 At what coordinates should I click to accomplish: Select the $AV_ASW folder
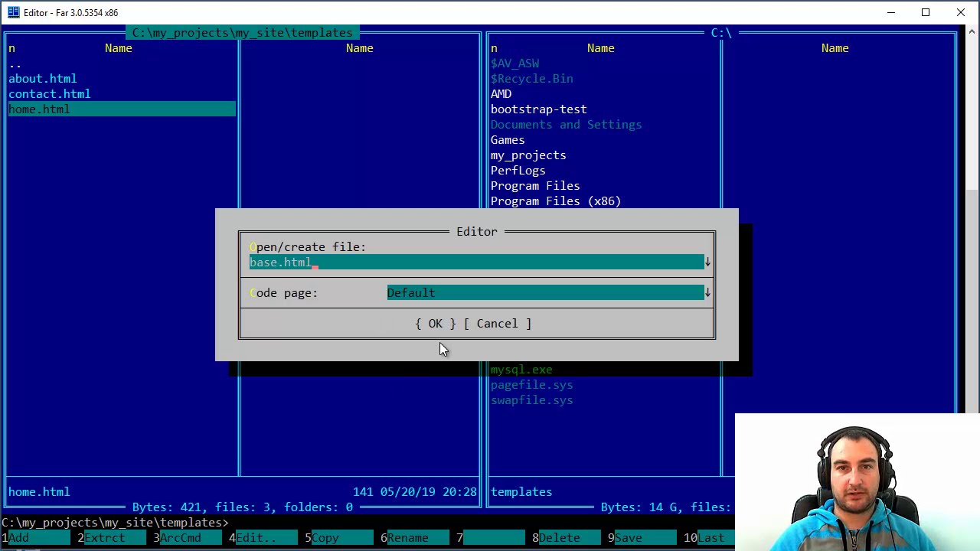514,64
